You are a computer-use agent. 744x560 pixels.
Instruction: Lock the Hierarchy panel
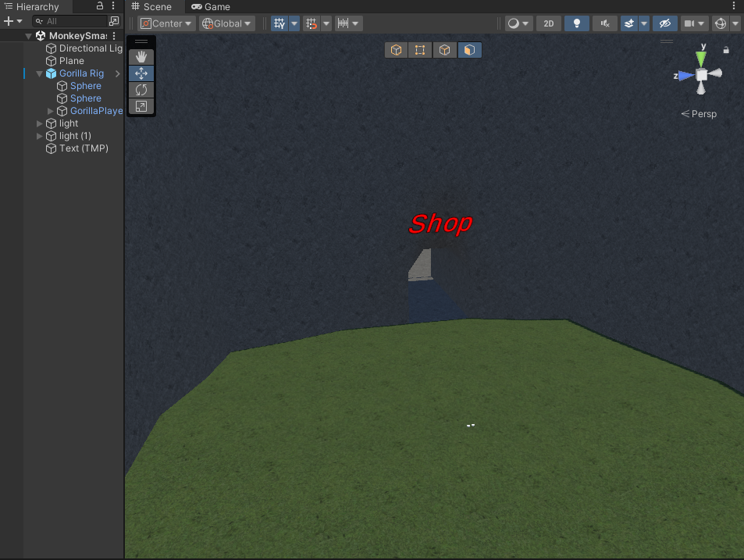click(x=100, y=5)
